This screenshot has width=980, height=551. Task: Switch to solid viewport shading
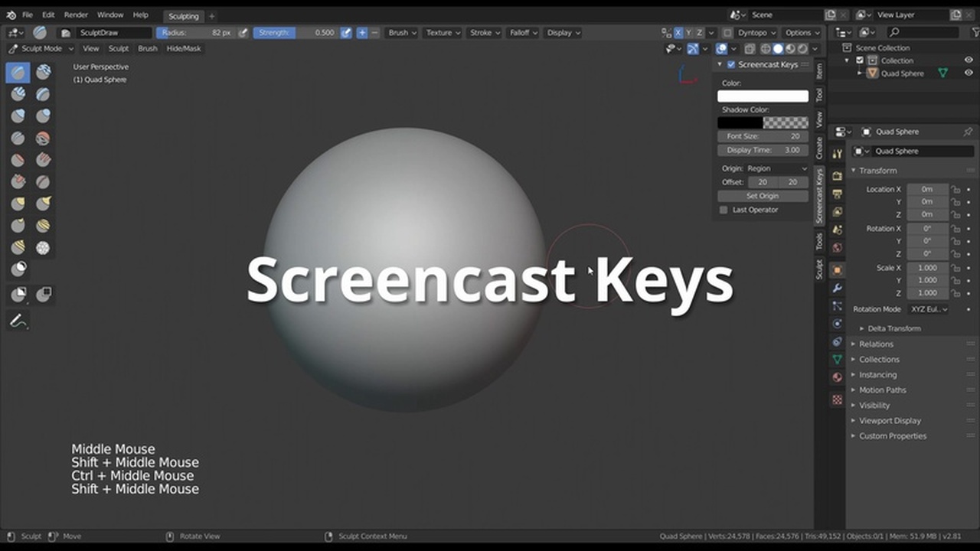(x=778, y=48)
